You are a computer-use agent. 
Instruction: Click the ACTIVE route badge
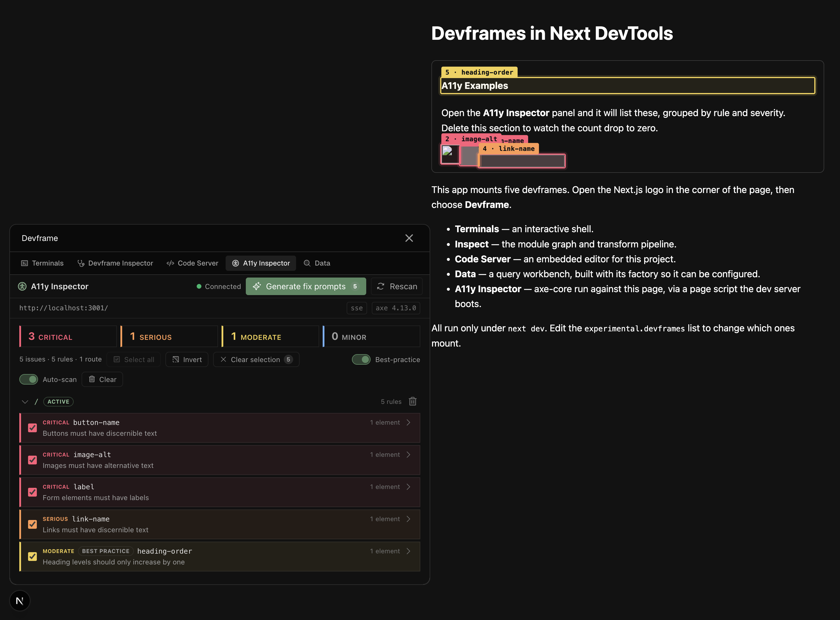click(58, 402)
